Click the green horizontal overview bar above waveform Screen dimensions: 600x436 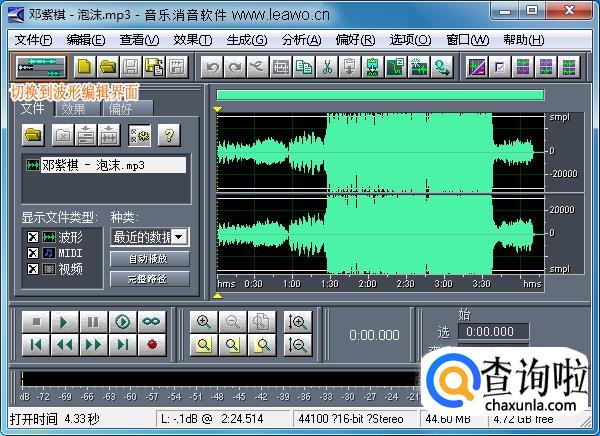tap(379, 95)
